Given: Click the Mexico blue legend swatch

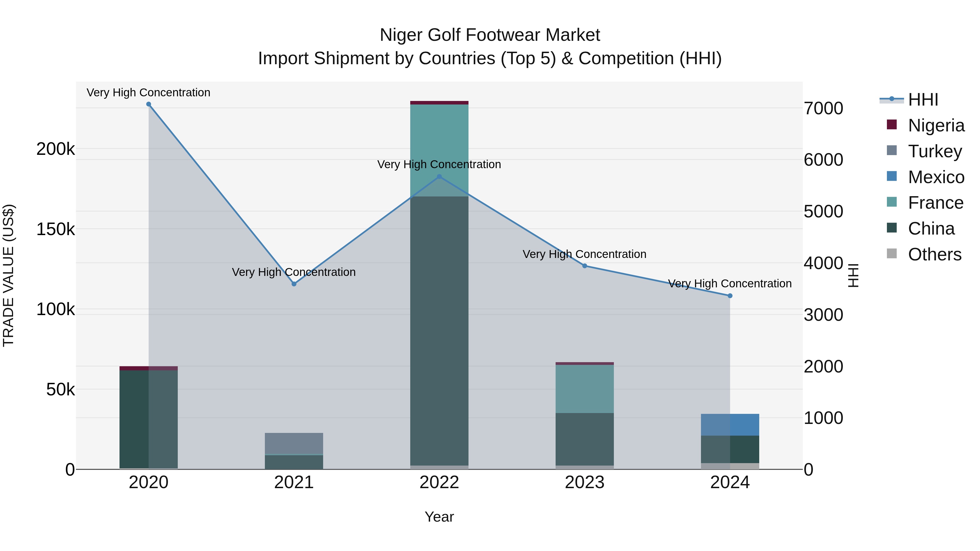Looking at the screenshot, I should (892, 176).
